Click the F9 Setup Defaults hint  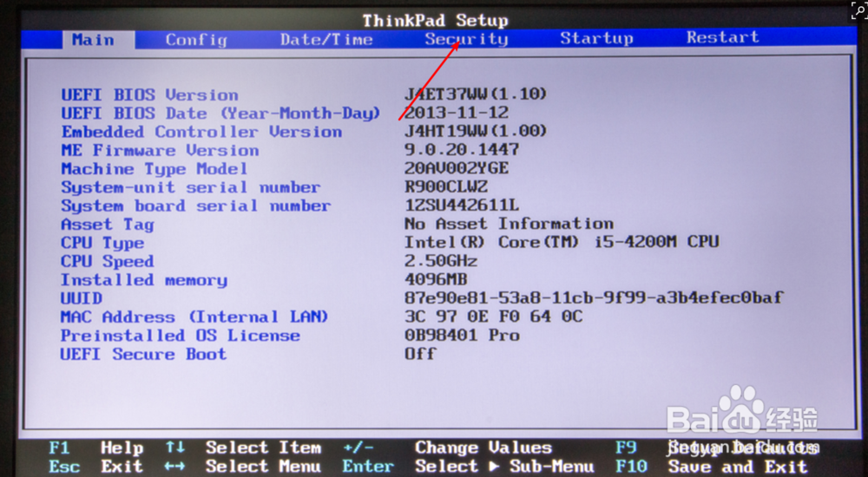tap(717, 448)
